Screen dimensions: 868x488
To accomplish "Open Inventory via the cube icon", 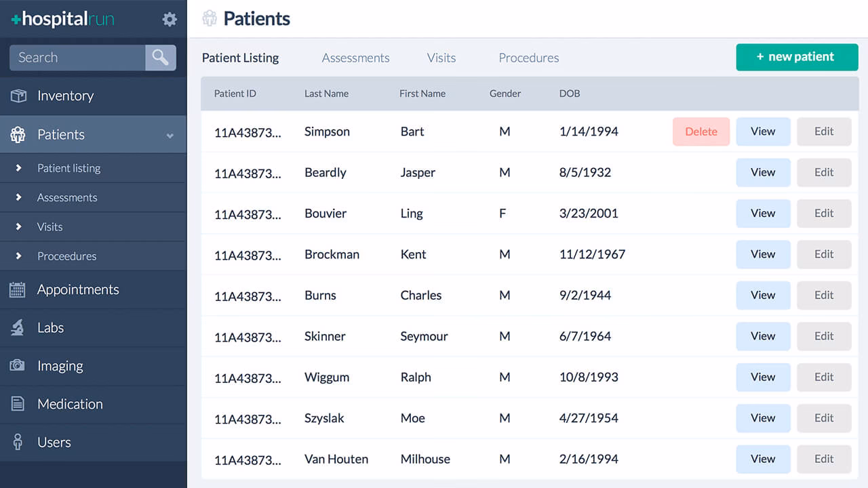I will click(x=18, y=96).
